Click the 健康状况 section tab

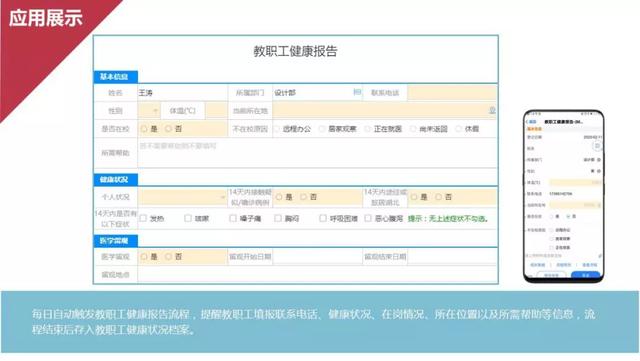click(x=116, y=180)
